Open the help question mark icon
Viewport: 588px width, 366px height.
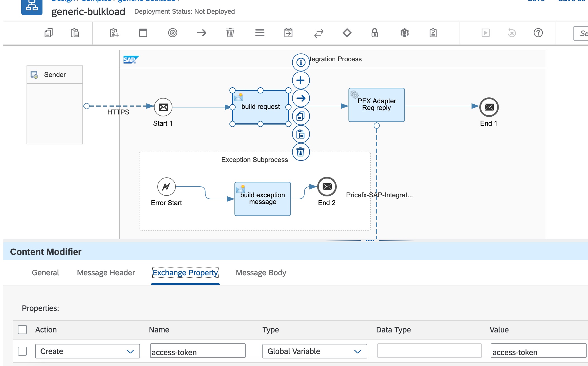[538, 33]
